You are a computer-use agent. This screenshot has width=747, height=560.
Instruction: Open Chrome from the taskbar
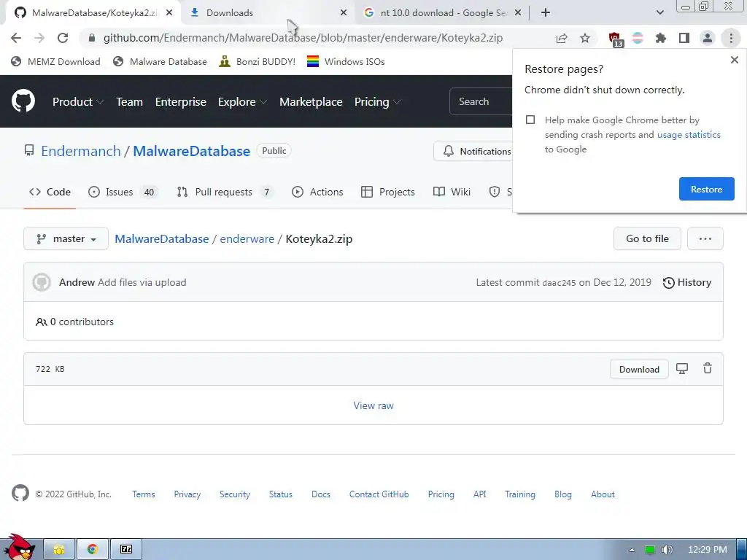click(x=93, y=549)
